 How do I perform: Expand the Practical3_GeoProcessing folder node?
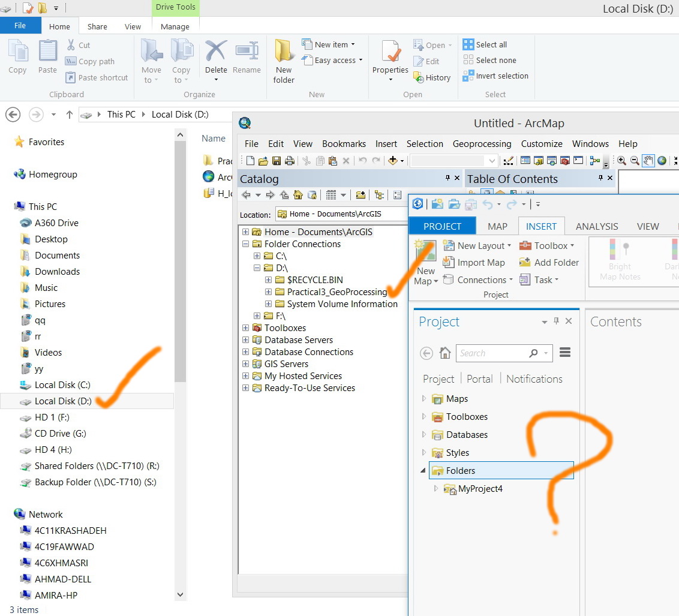tap(269, 292)
